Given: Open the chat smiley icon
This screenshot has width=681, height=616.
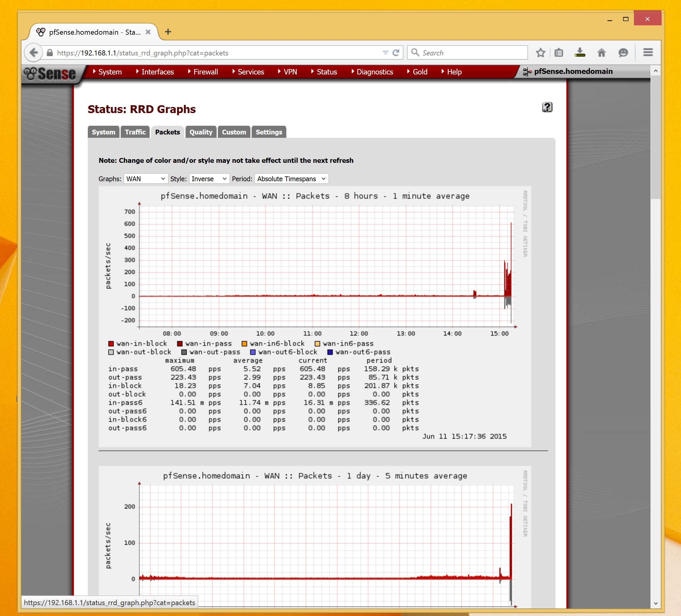Looking at the screenshot, I should coord(623,53).
